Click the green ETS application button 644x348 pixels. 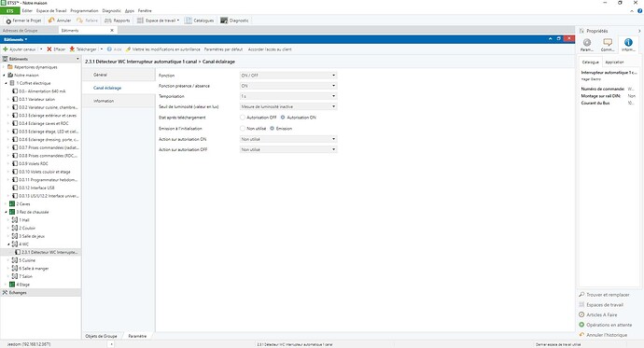10,10
